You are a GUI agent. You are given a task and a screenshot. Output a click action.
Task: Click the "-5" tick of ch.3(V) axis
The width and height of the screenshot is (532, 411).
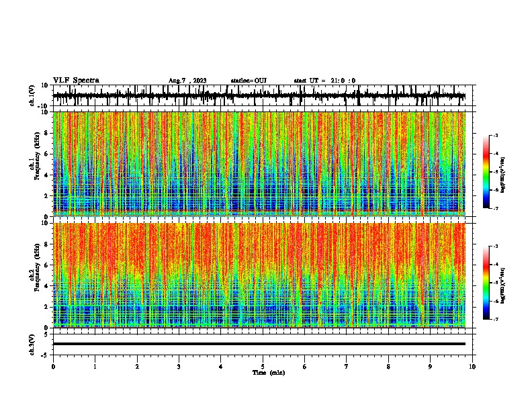(x=46, y=355)
